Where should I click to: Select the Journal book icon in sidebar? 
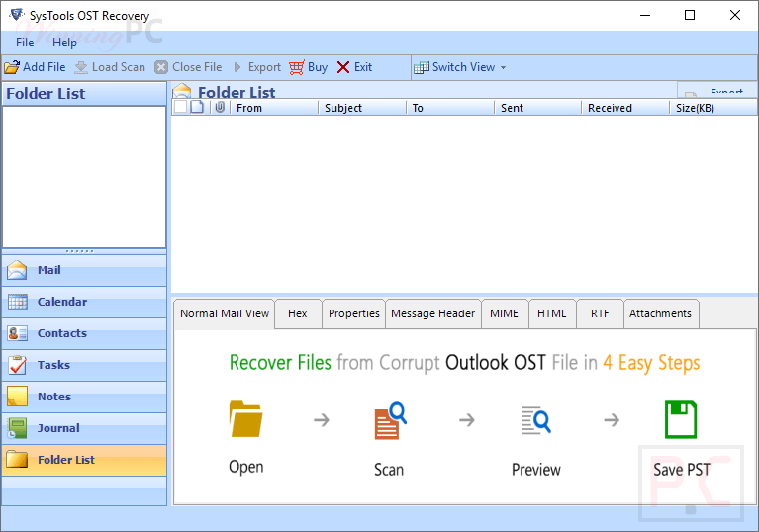click(18, 428)
